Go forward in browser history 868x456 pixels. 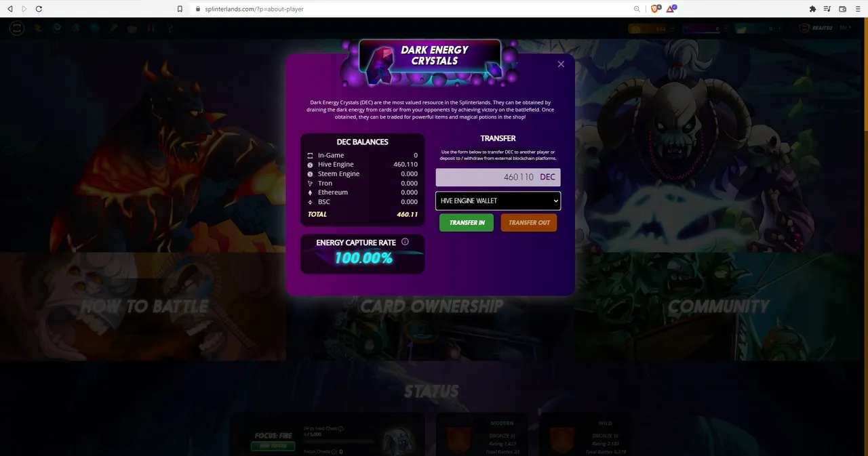(24, 9)
